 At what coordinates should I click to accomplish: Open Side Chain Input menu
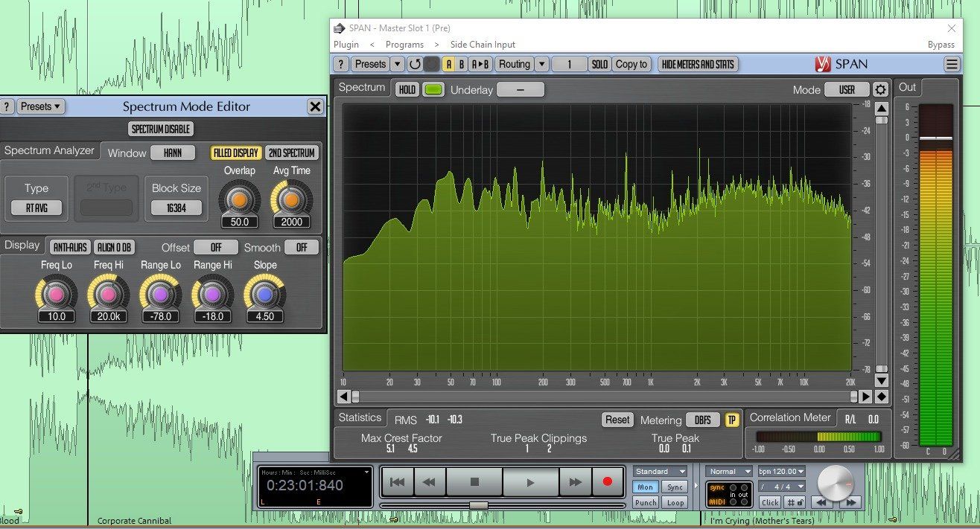point(483,45)
